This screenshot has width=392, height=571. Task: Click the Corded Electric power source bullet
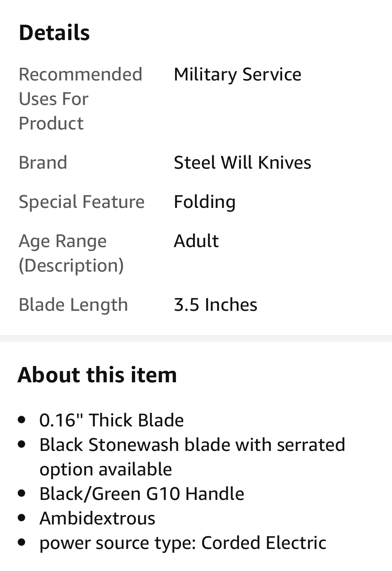click(183, 543)
